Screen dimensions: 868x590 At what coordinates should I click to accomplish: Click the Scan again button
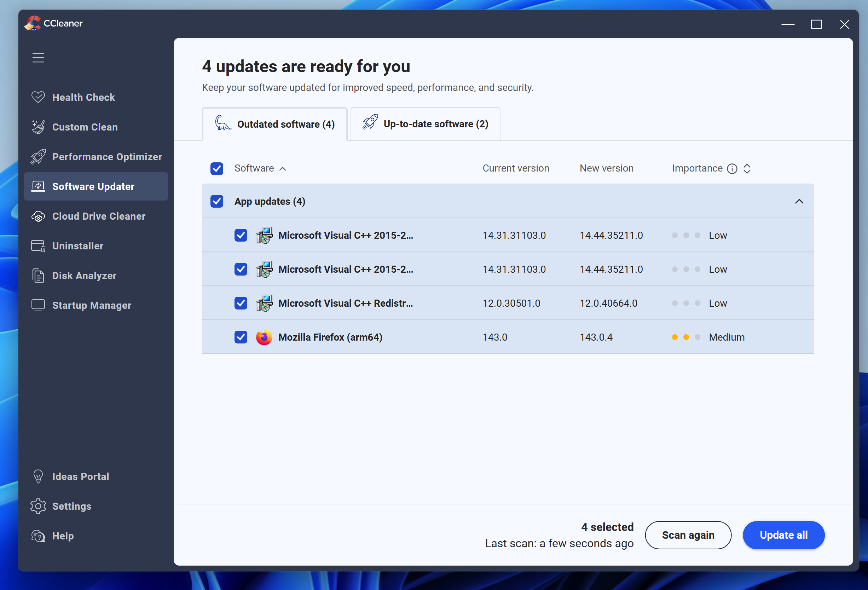688,535
